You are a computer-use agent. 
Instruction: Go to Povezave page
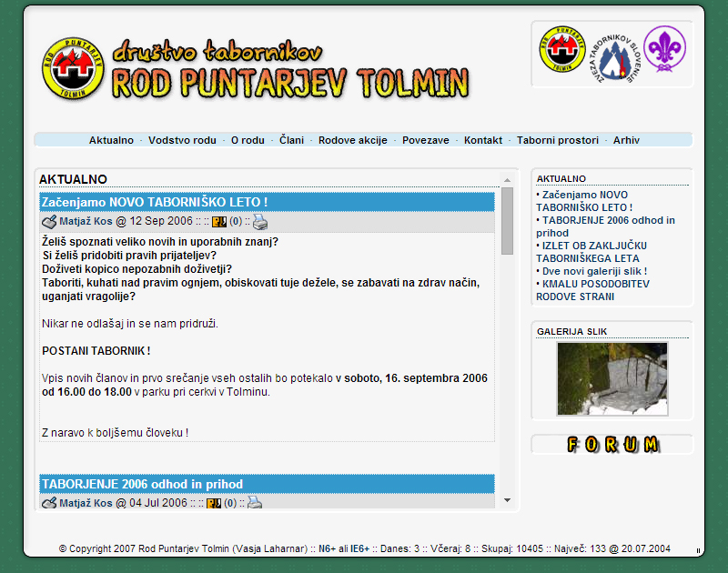click(x=426, y=140)
